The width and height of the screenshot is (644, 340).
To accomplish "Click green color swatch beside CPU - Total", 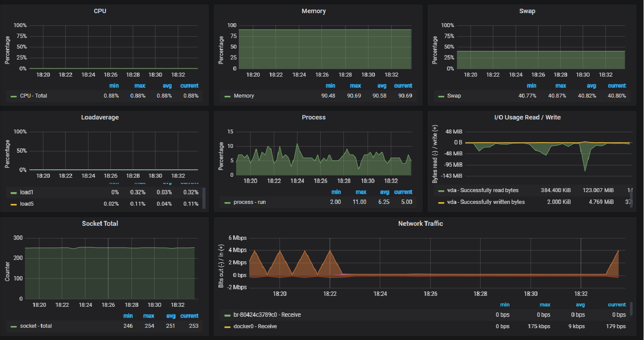I will point(14,96).
